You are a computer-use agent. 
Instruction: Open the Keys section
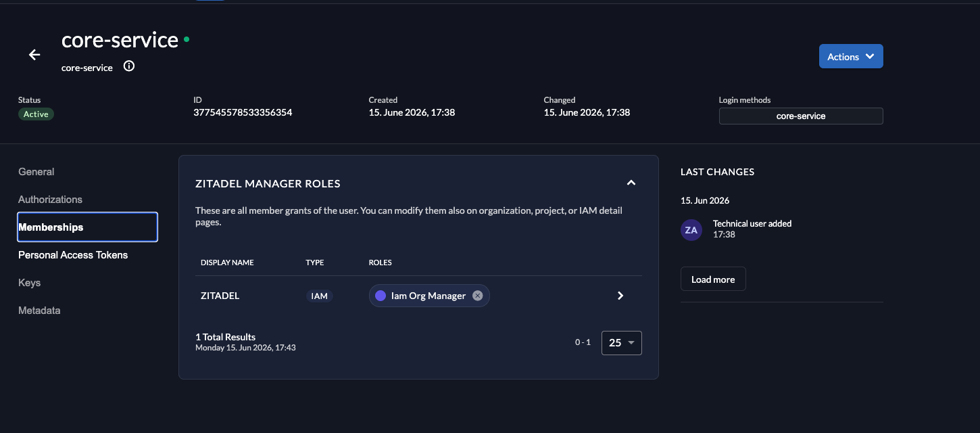(30, 283)
